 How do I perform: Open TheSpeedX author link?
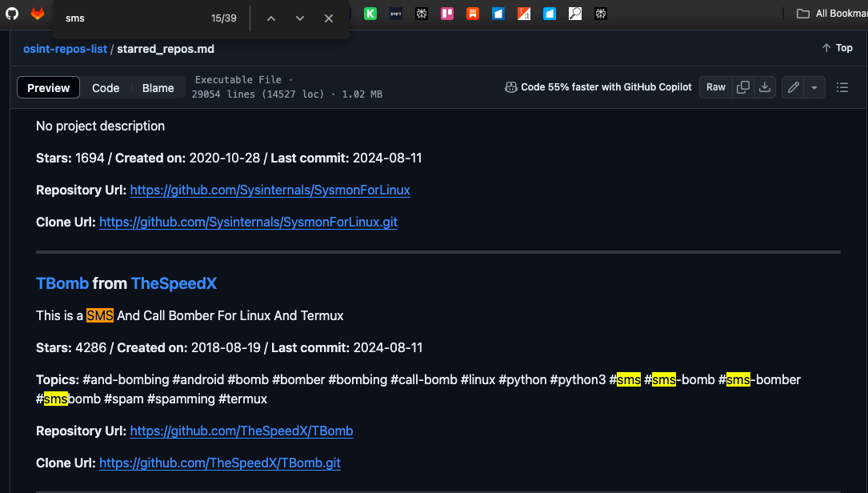174,283
